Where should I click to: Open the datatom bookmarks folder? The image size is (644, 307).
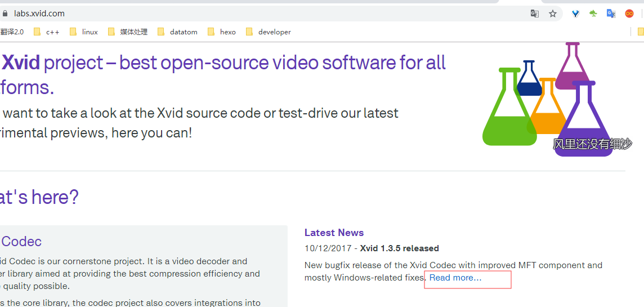(x=177, y=32)
